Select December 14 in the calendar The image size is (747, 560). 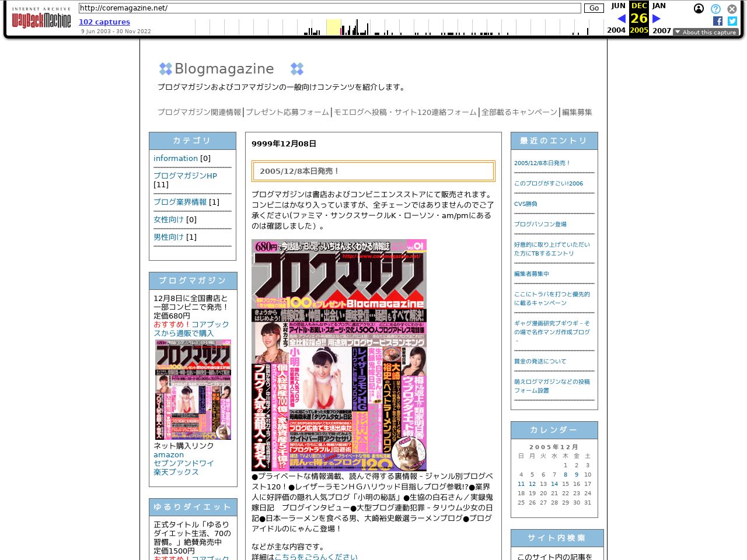click(x=554, y=484)
